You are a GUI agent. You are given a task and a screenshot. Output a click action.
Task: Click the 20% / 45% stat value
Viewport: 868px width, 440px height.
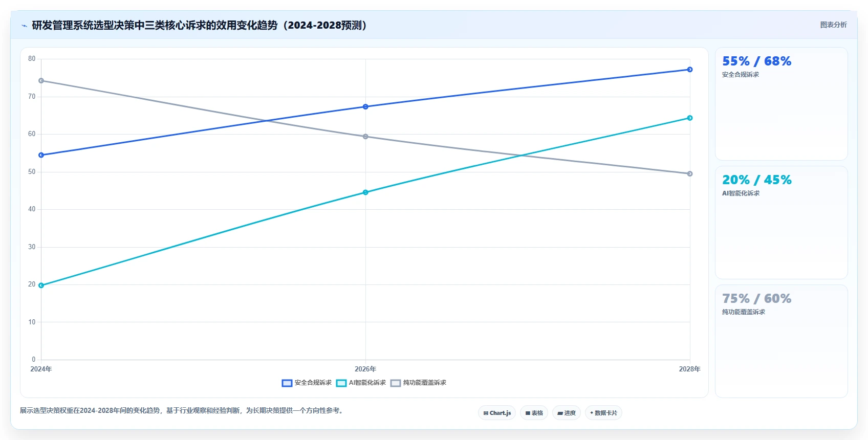(x=756, y=180)
